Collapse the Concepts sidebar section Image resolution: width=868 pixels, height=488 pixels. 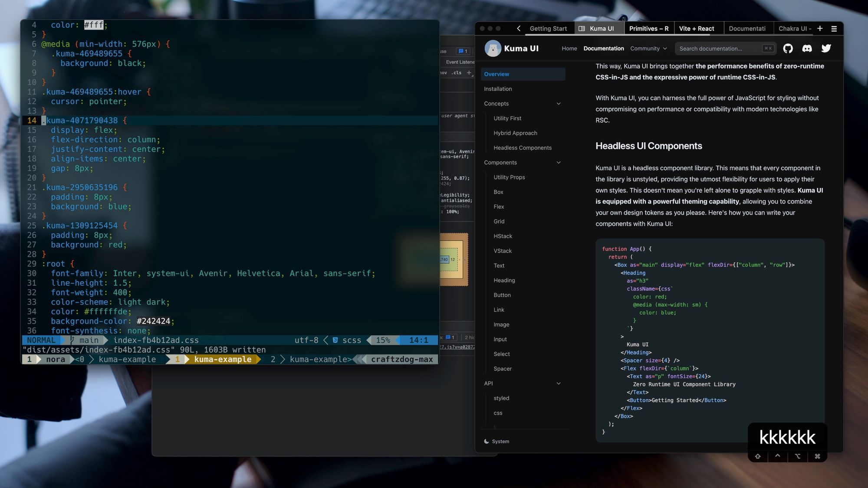tap(559, 104)
